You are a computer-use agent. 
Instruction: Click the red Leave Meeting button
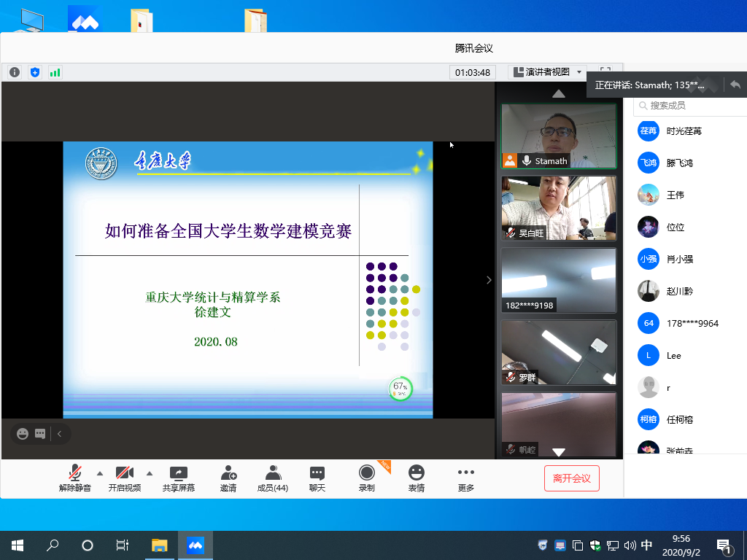point(571,478)
